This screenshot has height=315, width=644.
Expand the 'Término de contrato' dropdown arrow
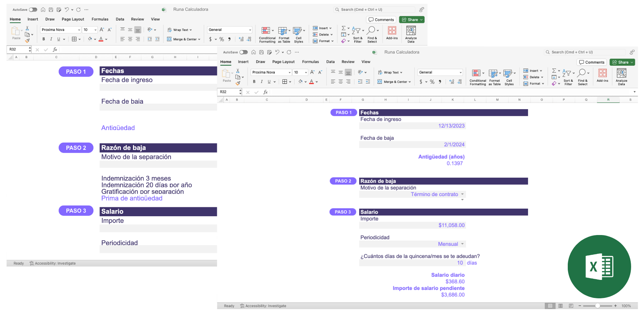pyautogui.click(x=462, y=194)
